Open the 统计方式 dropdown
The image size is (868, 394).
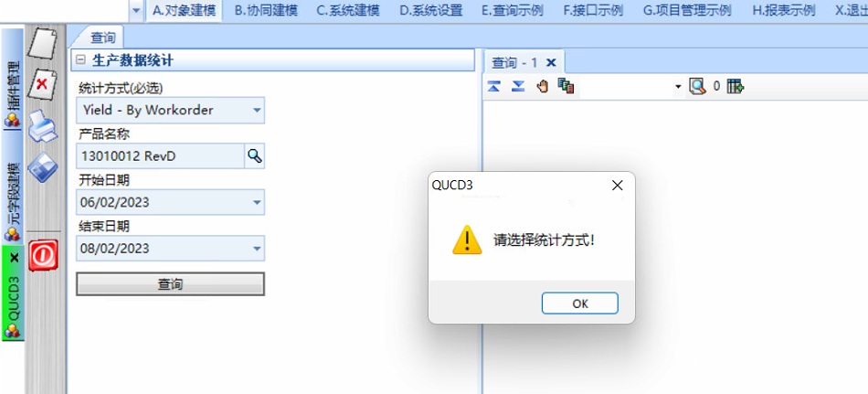tap(257, 111)
